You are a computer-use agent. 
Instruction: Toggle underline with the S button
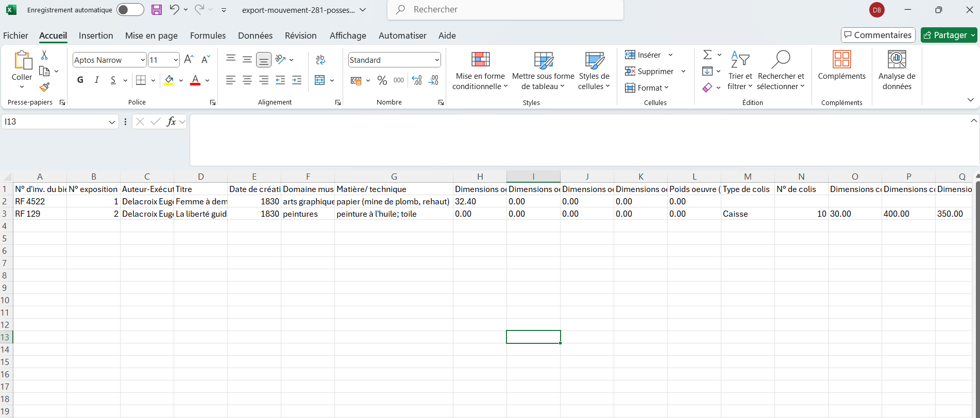pyautogui.click(x=113, y=80)
